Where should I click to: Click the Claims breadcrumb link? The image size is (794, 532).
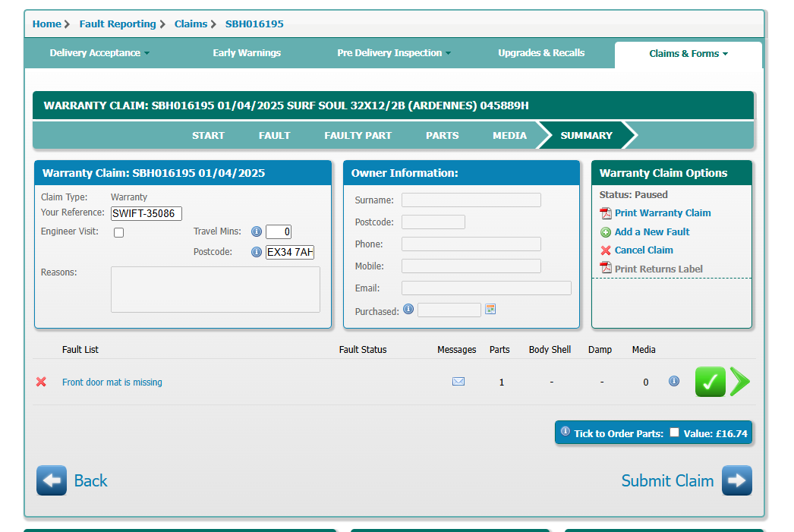[x=191, y=24]
